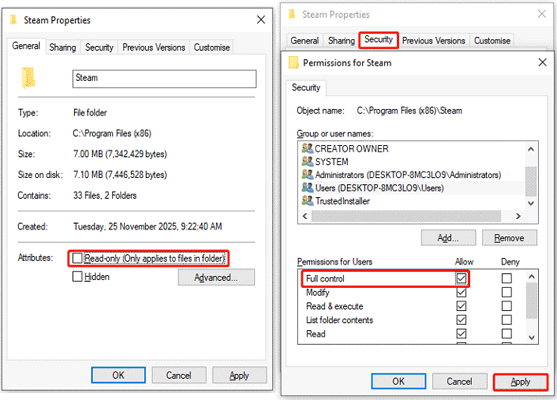Viewport: 557px width, 400px height.
Task: Click the folder icon in Permissions for Steam title bar
Action: [x=293, y=62]
